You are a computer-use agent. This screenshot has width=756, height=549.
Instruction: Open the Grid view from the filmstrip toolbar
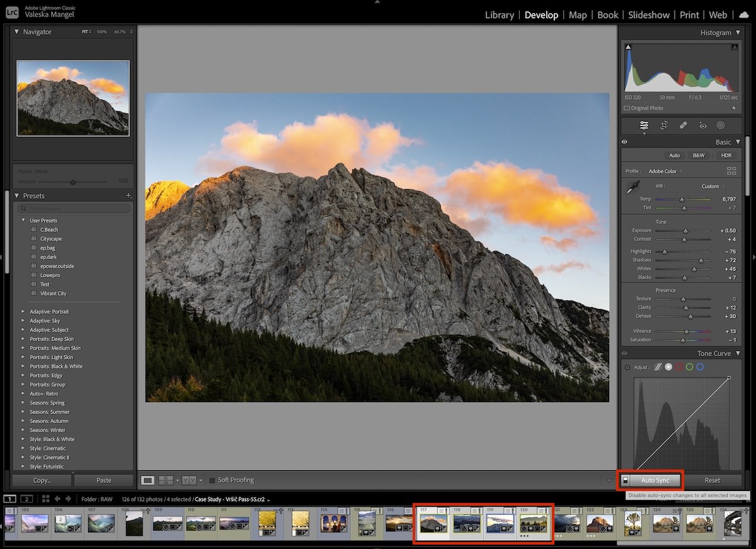pos(45,499)
